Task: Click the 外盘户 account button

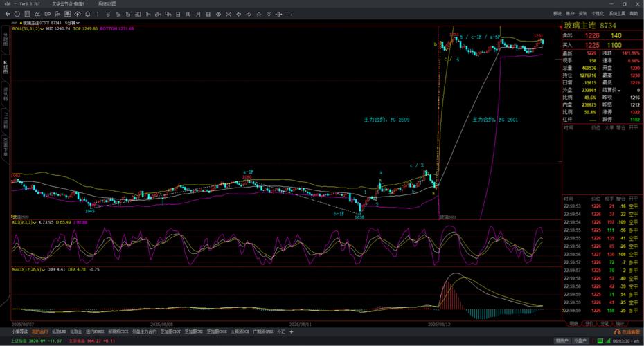Action: coord(580,340)
